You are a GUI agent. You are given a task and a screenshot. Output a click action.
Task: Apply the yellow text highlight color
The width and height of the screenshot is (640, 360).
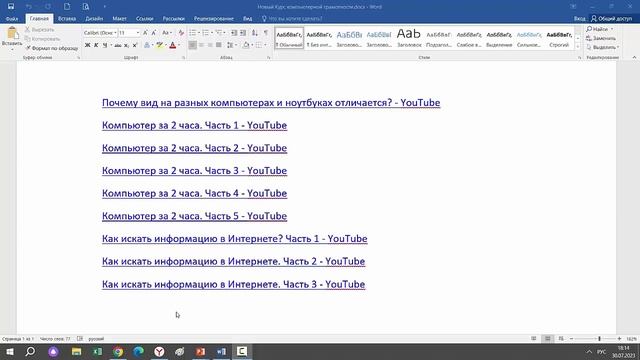coord(160,45)
